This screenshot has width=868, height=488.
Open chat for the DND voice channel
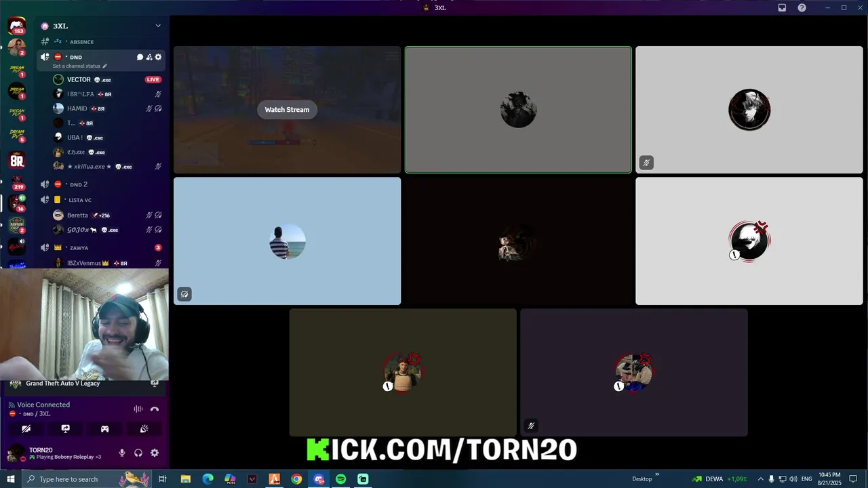[140, 57]
